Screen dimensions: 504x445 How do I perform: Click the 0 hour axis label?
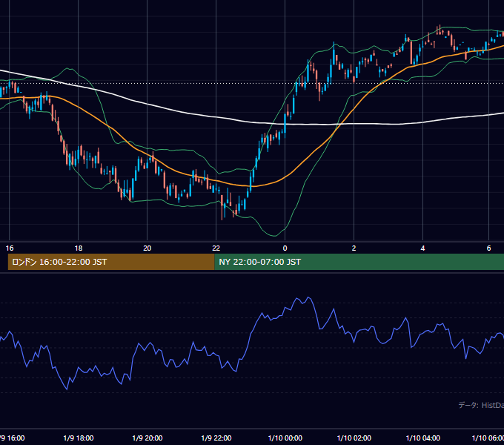click(285, 248)
